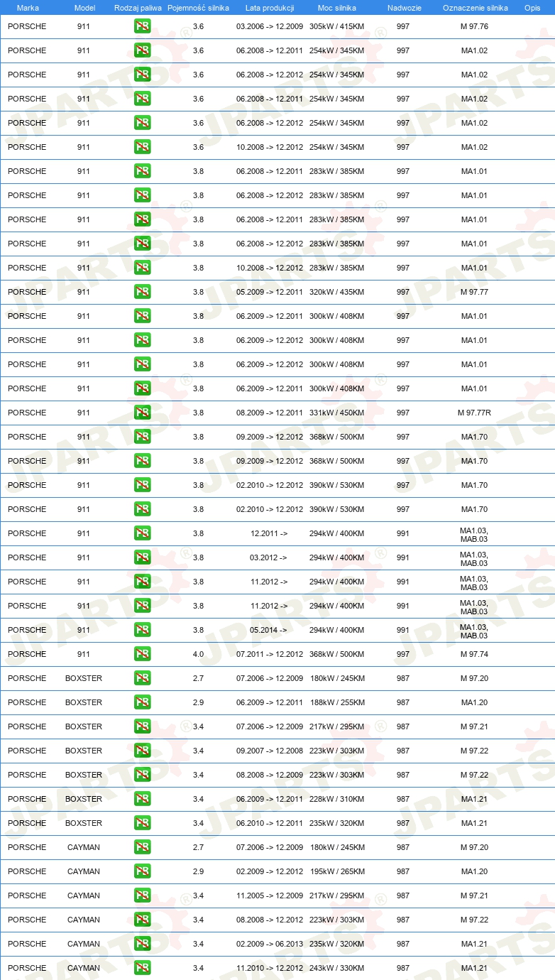Click the production date 02.2009 -> 06.2013
Screen dimensions: 555x980
(x=270, y=944)
